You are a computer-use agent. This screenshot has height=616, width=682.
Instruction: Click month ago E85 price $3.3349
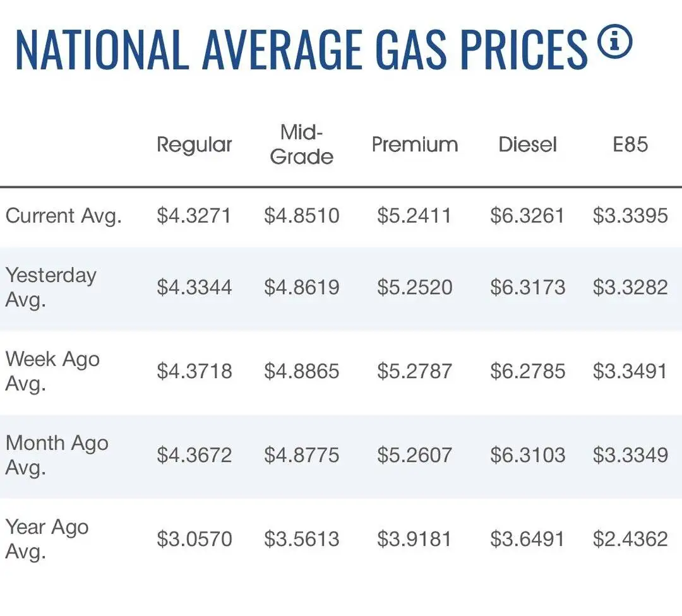pyautogui.click(x=630, y=455)
